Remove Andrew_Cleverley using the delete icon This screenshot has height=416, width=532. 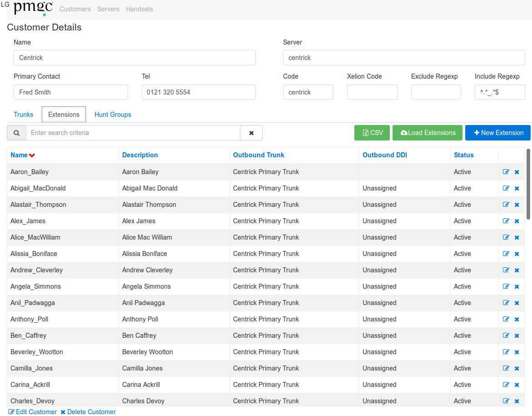[x=517, y=270]
